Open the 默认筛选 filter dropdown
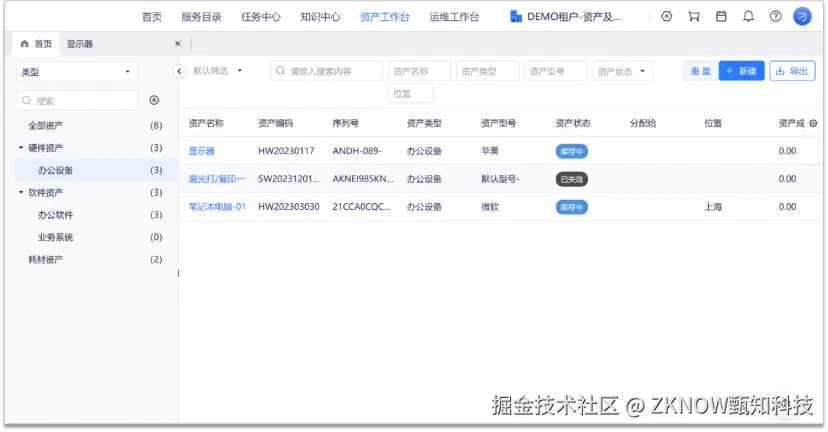This screenshot has height=432, width=828. [x=217, y=71]
